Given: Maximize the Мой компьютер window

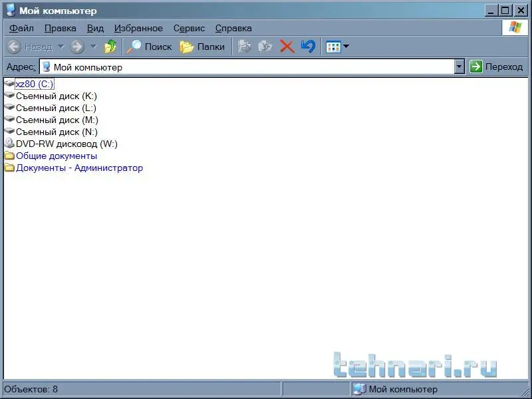Looking at the screenshot, I should click(x=505, y=10).
